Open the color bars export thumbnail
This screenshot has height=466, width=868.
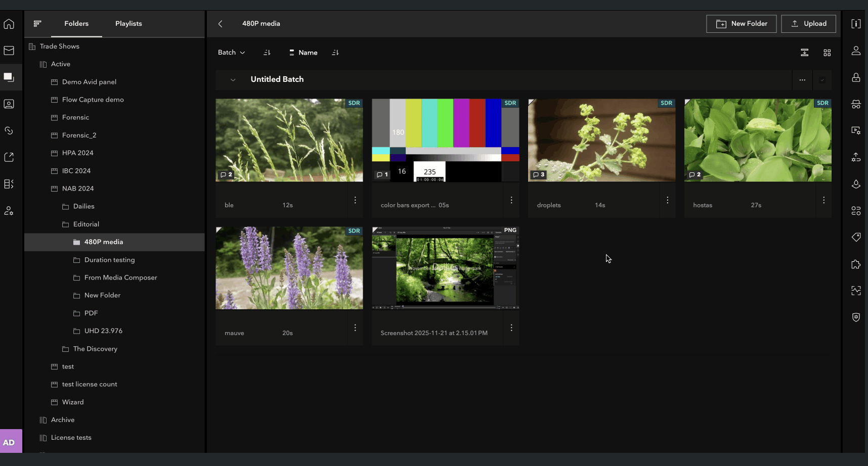tap(446, 140)
